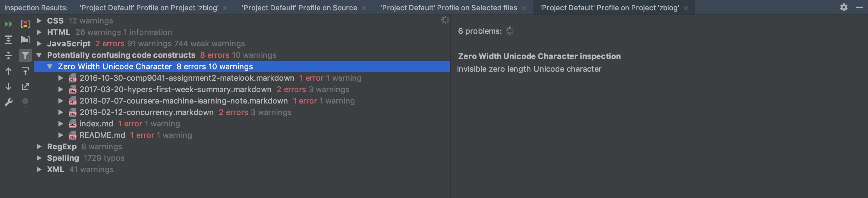The width and height of the screenshot is (868, 198).
Task: Close the Selected files profile tab
Action: pyautogui.click(x=523, y=8)
